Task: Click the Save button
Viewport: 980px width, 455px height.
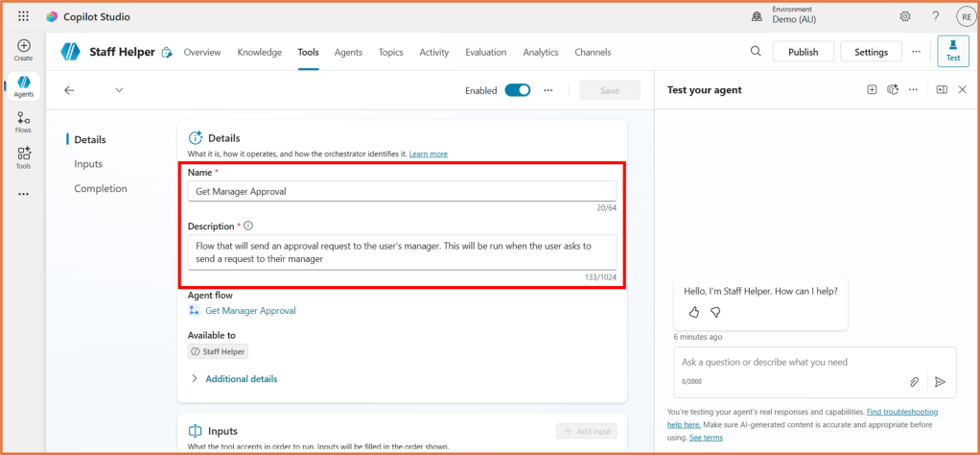Action: (610, 90)
